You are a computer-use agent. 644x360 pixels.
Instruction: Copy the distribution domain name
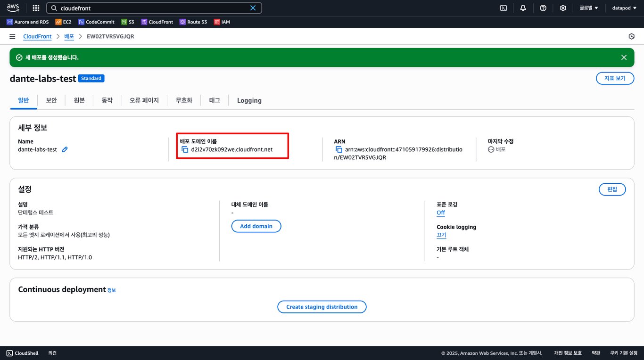[185, 149]
